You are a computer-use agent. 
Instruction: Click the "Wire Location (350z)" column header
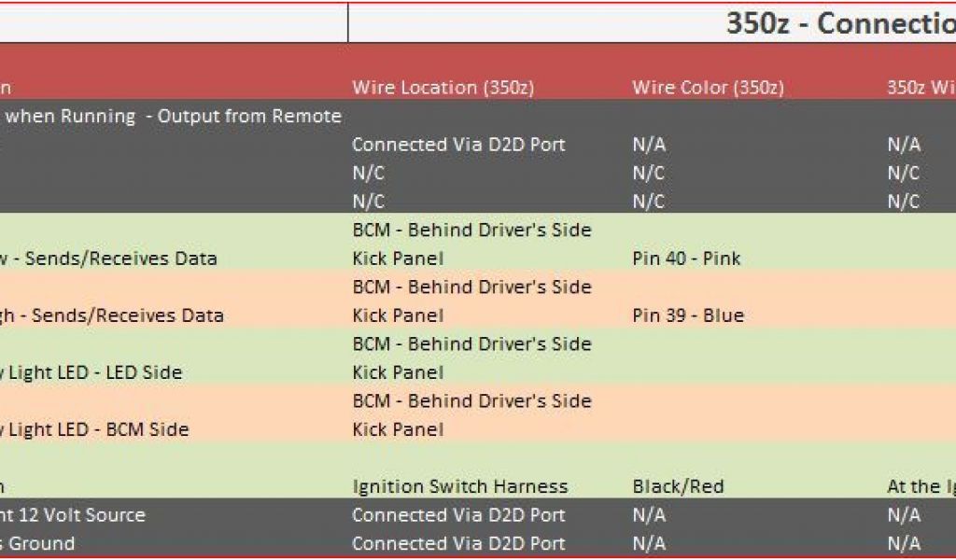(443, 88)
